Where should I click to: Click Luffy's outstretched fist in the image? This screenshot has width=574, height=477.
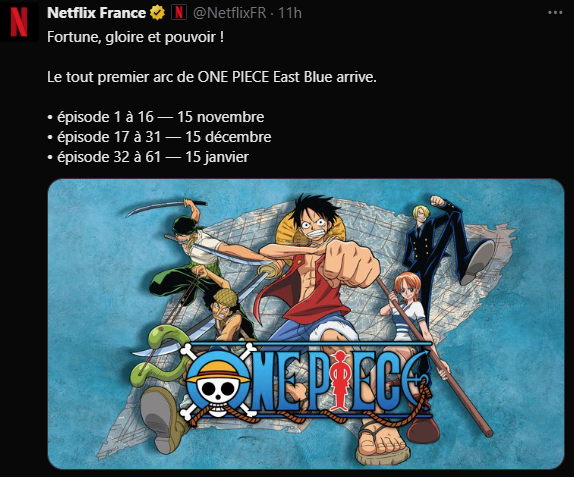[351, 262]
